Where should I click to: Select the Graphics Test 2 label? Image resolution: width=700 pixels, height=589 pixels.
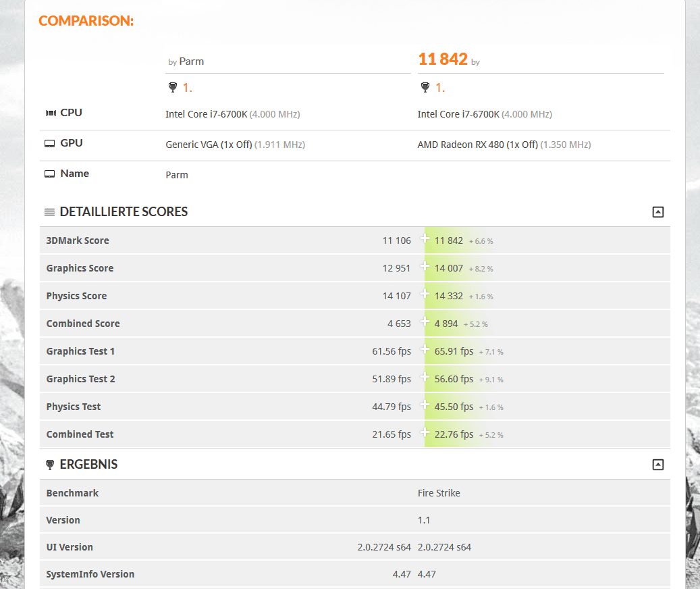(x=81, y=379)
